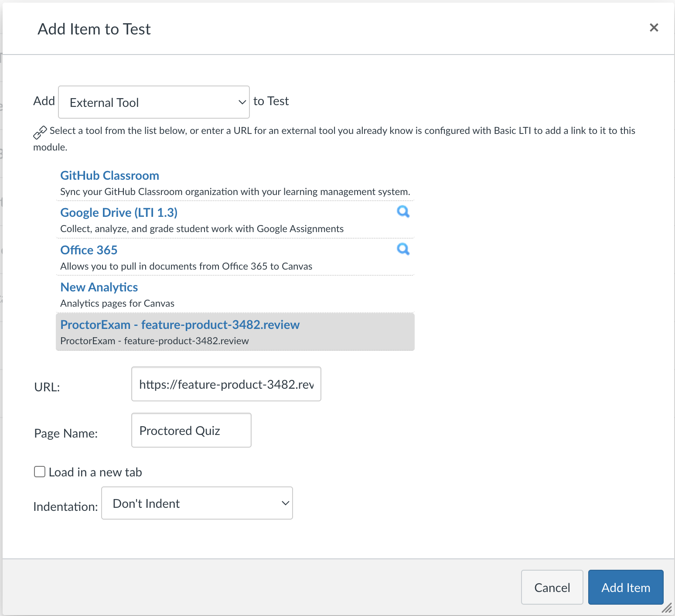
Task: Click the search icon for Google Drive
Action: click(403, 212)
